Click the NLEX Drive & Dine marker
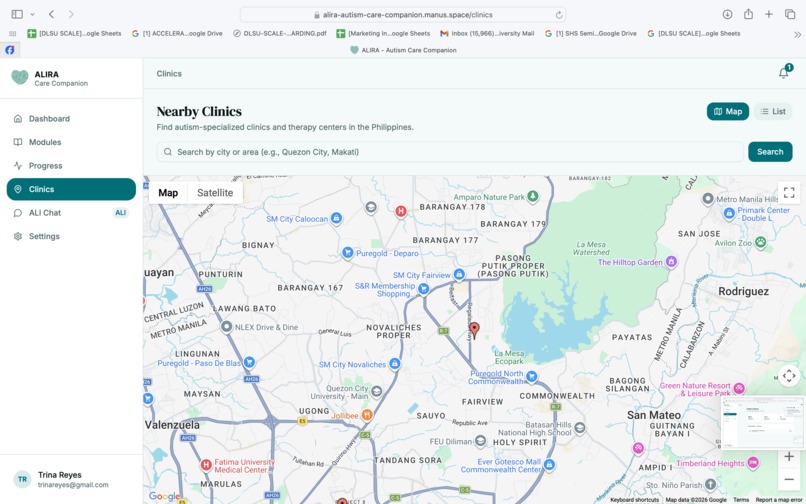The width and height of the screenshot is (806, 504). (x=227, y=327)
